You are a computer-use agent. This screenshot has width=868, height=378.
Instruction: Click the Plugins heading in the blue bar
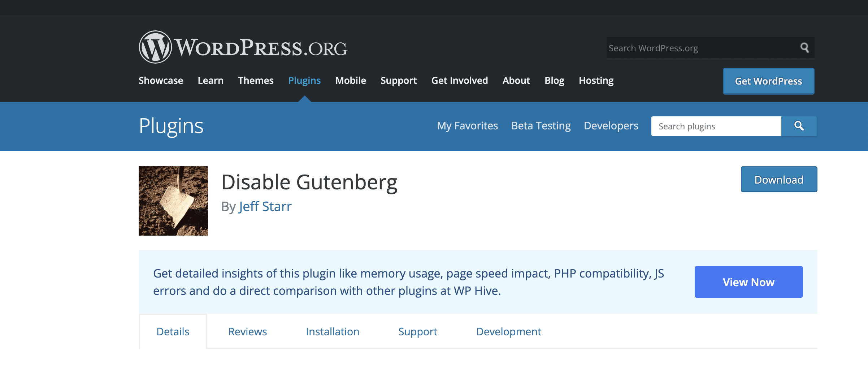(x=171, y=126)
